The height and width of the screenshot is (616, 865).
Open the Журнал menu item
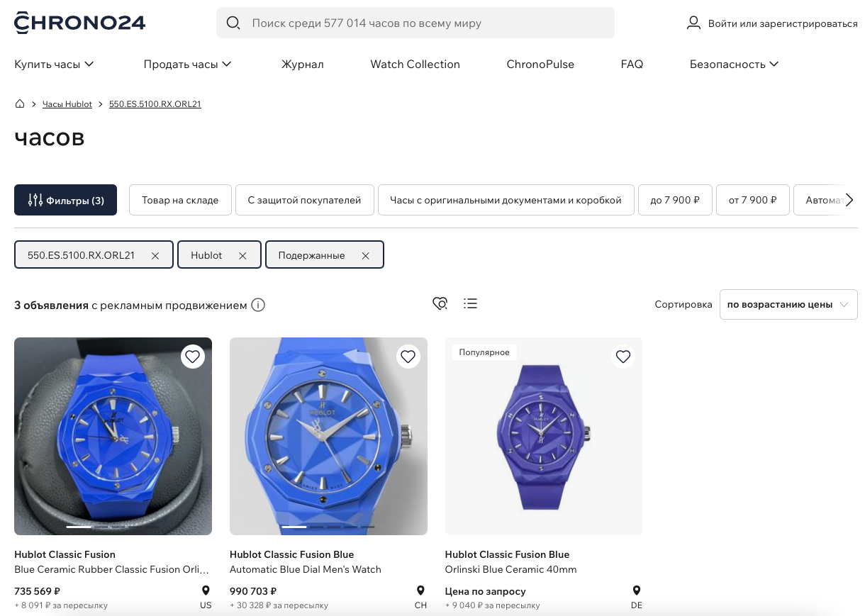click(x=302, y=65)
